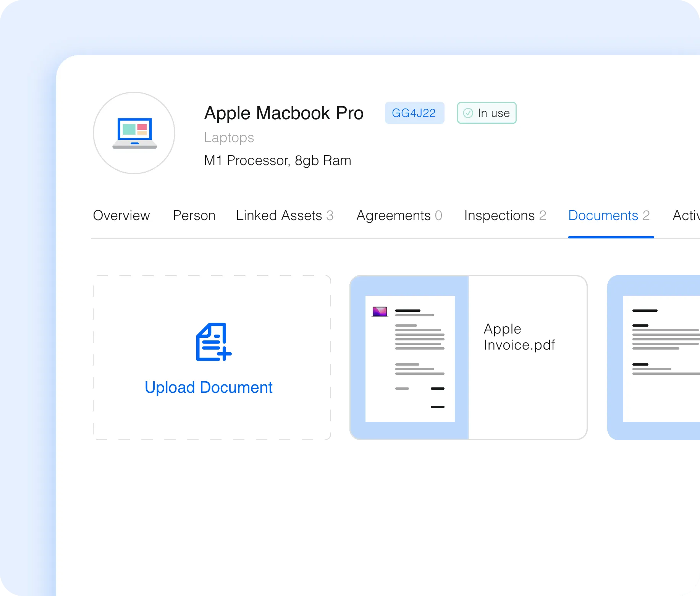This screenshot has height=596, width=700.
Task: View the Inspections tab
Action: [x=505, y=215]
